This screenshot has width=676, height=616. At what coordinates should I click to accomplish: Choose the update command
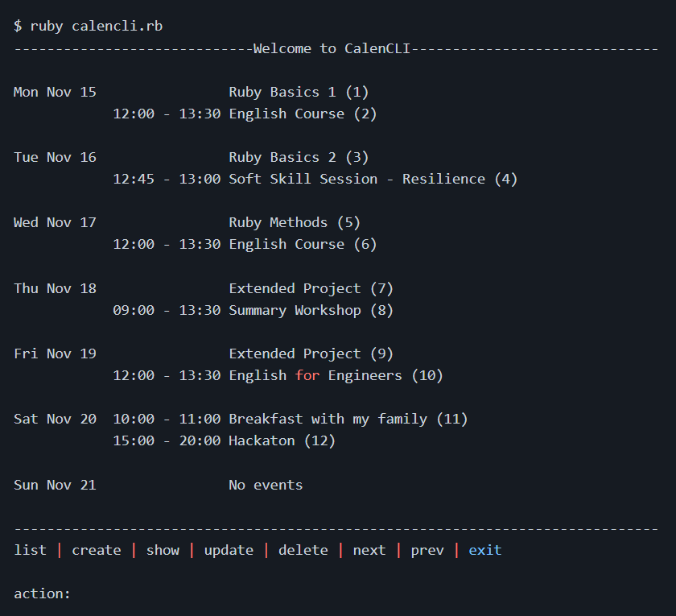229,549
